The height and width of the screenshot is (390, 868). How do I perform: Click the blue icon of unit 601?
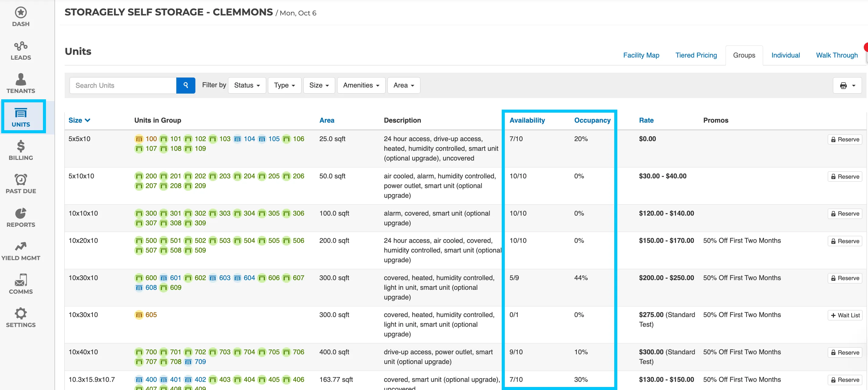point(163,278)
